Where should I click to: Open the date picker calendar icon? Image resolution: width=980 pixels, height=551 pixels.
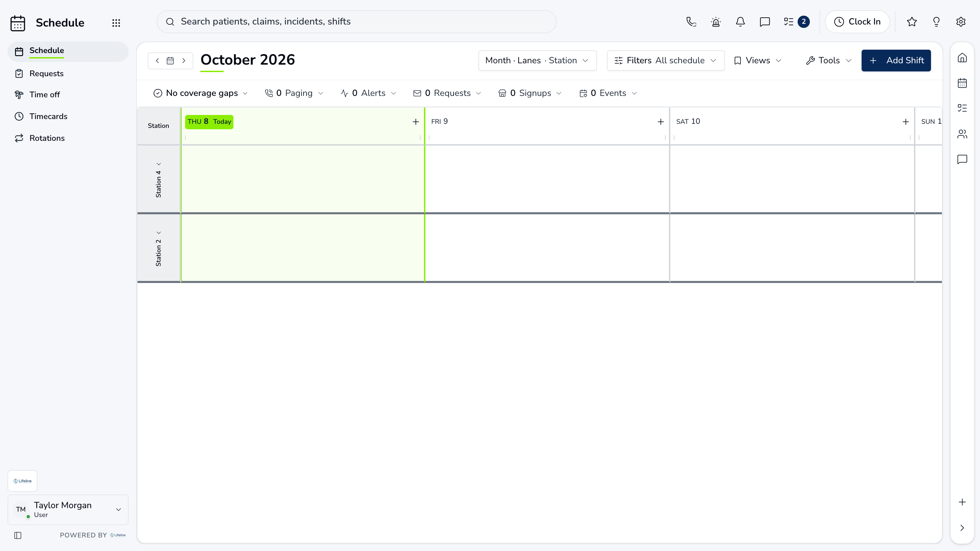click(x=170, y=61)
